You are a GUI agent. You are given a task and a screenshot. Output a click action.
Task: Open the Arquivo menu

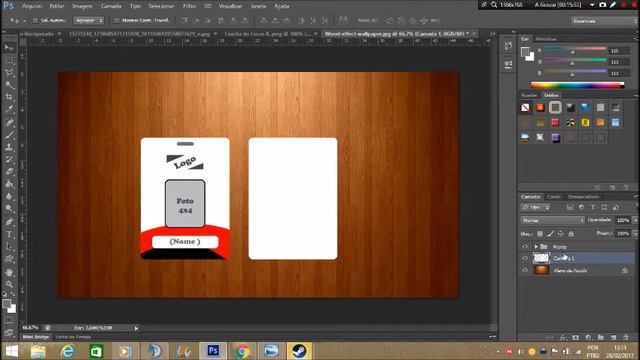(32, 6)
